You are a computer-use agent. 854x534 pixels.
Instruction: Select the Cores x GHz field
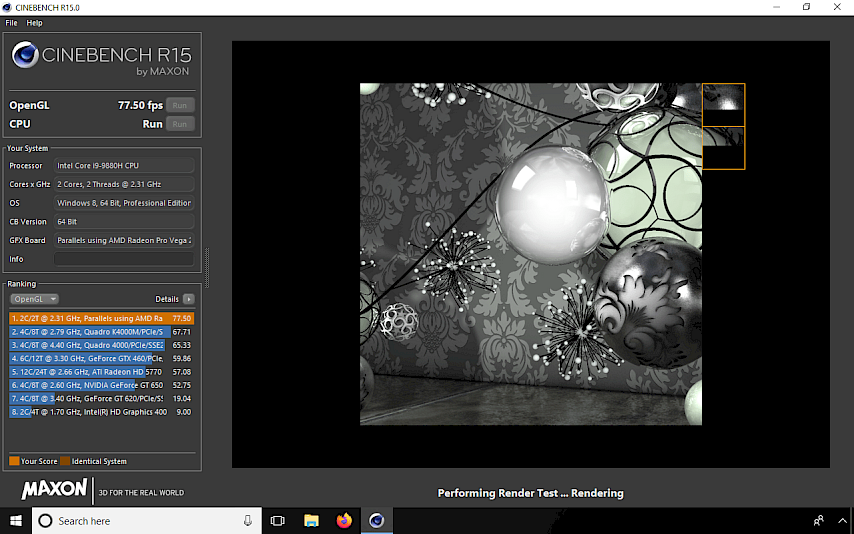[124, 184]
